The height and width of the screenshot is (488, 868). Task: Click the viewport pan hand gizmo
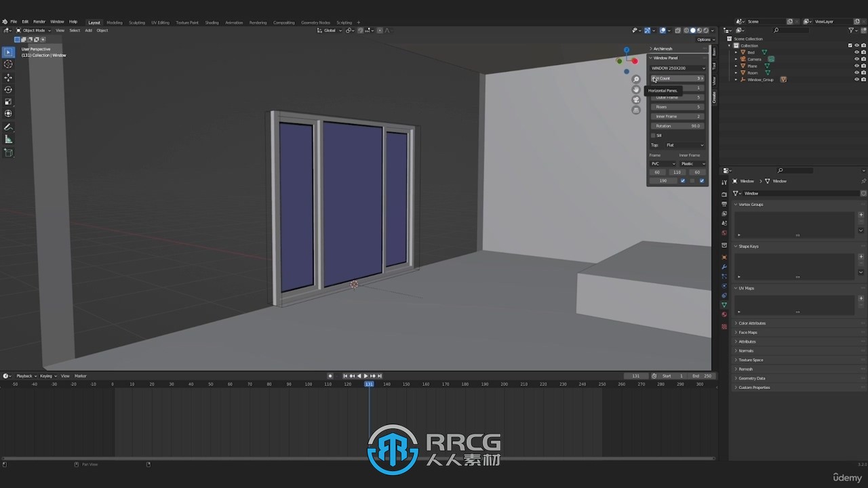coord(636,90)
